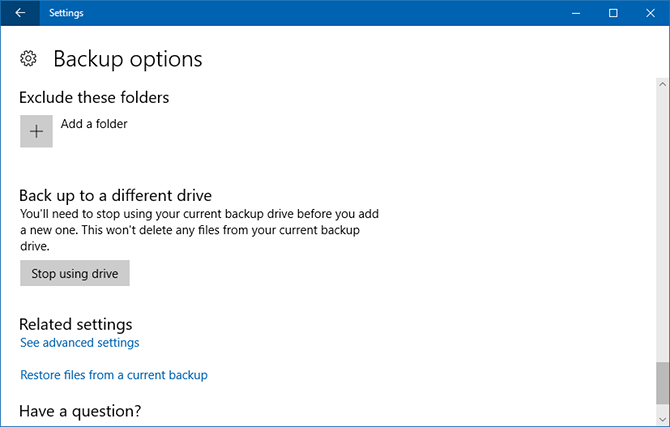Click the Stop using drive button
The width and height of the screenshot is (670, 427).
[75, 273]
